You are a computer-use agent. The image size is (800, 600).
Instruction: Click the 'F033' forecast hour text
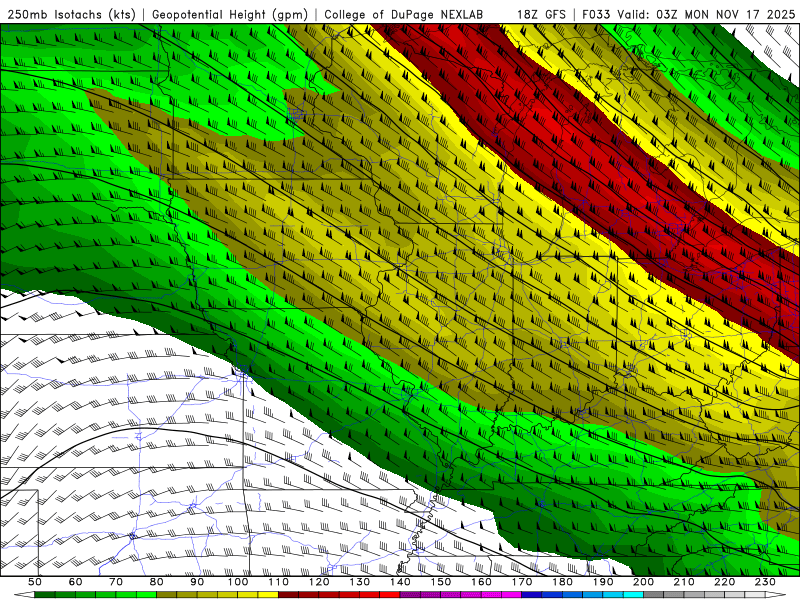[x=596, y=14]
